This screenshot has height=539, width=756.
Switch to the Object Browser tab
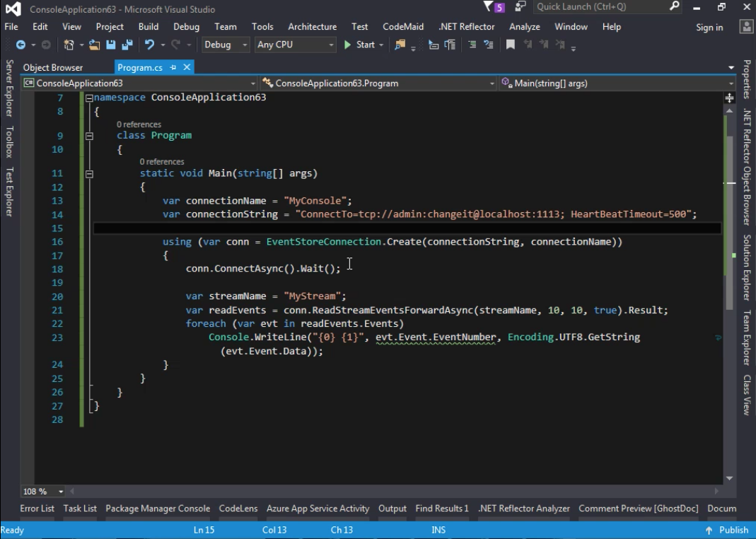(x=53, y=67)
